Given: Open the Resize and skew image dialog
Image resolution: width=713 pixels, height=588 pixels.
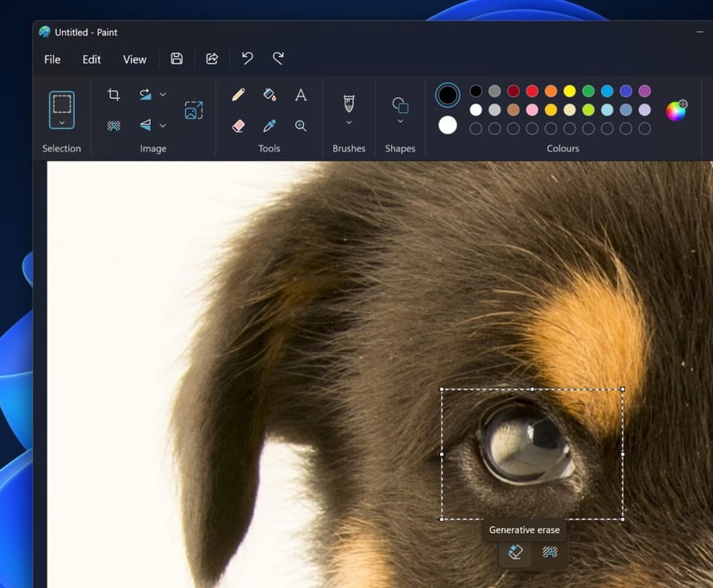Looking at the screenshot, I should 193,108.
